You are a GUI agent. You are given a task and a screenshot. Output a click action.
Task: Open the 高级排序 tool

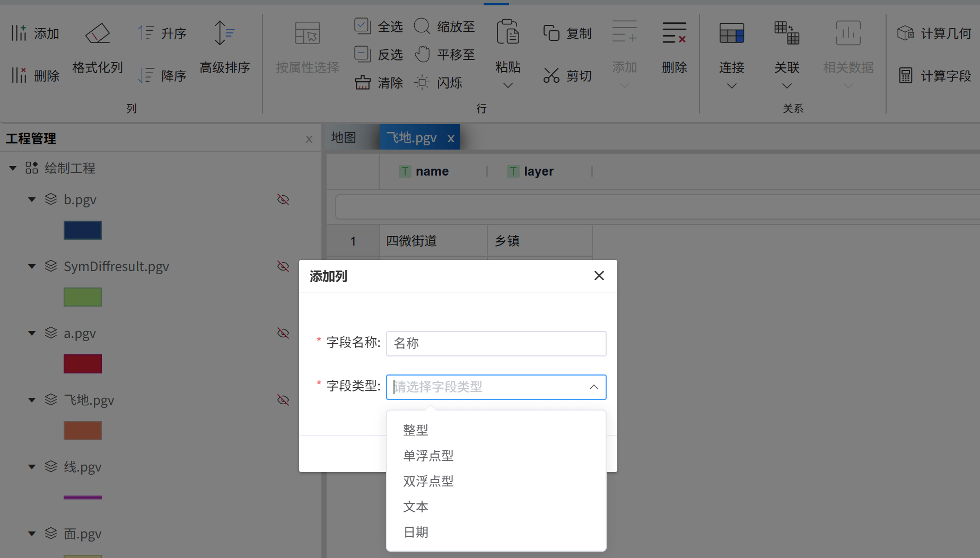225,50
